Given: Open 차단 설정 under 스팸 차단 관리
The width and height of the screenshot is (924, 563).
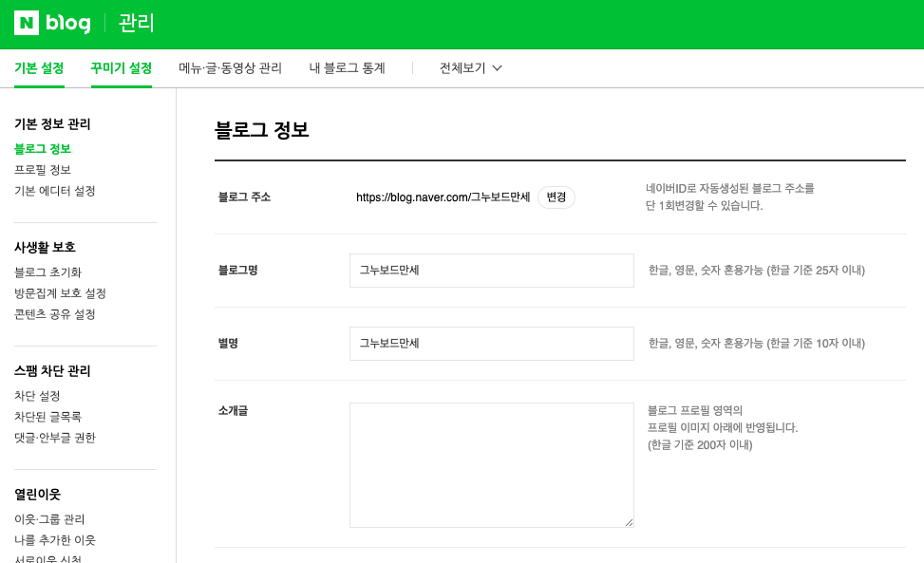Looking at the screenshot, I should point(37,396).
